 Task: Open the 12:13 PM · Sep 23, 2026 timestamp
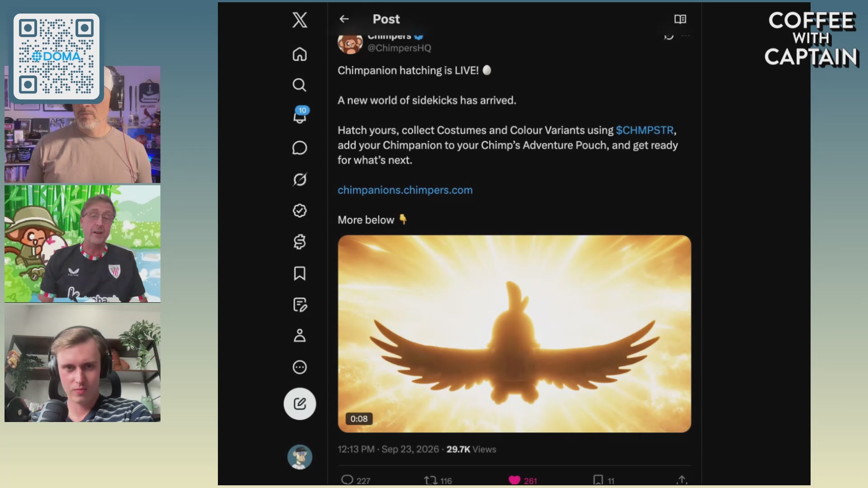(388, 449)
